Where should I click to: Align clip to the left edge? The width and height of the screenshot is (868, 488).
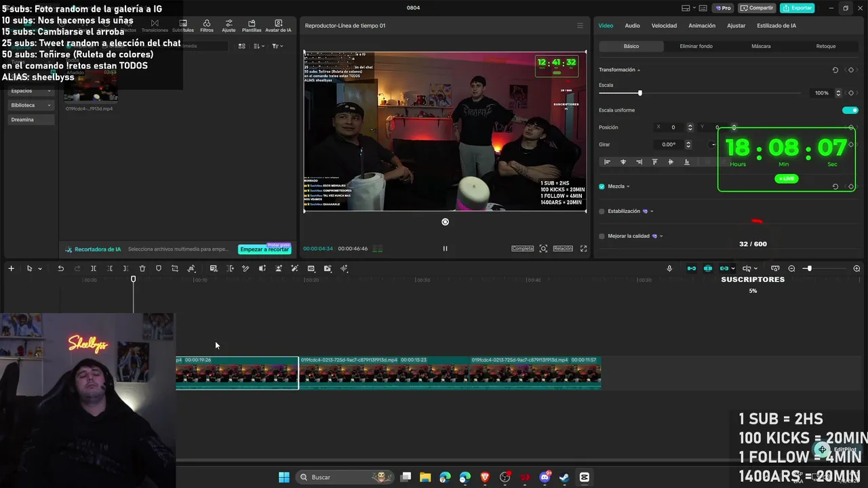[607, 162]
